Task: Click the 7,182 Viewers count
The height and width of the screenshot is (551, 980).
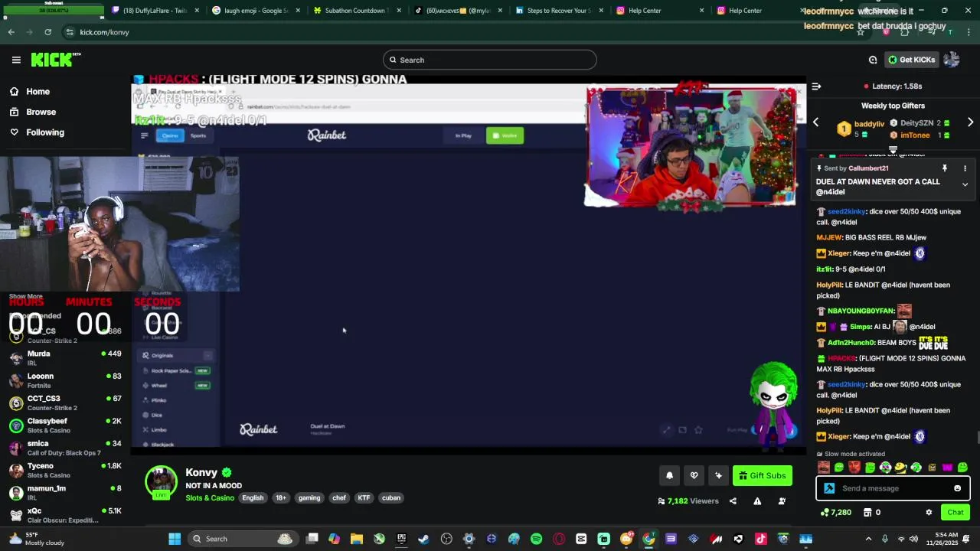Action: click(688, 501)
